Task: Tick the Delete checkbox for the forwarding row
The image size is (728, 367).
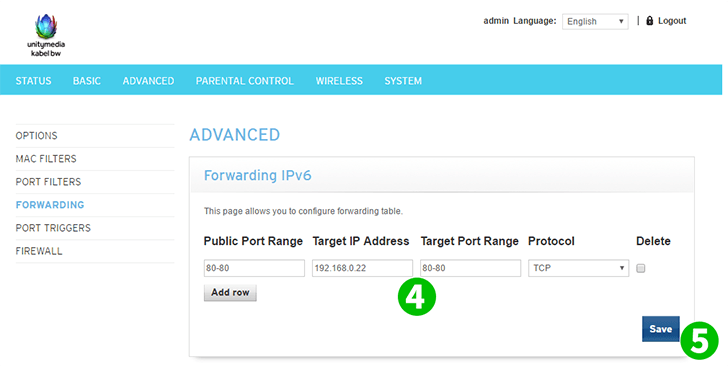Action: (x=641, y=268)
